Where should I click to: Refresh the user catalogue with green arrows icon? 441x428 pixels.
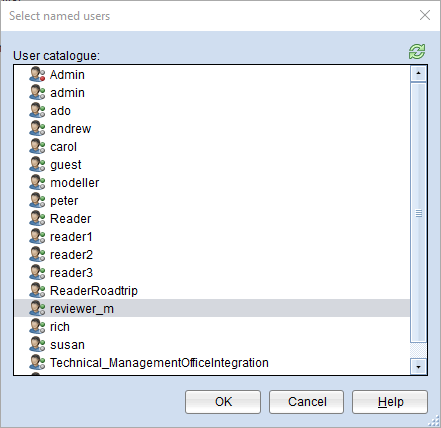(x=417, y=52)
